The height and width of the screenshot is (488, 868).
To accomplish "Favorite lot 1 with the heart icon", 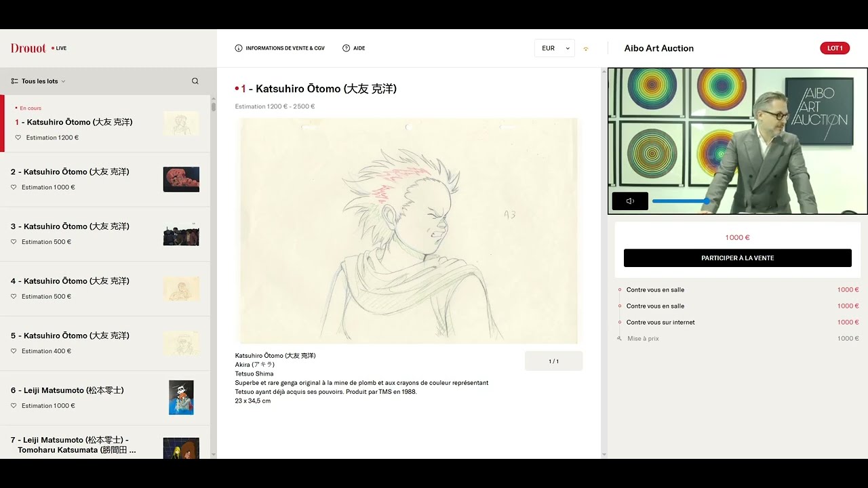I will pyautogui.click(x=18, y=138).
